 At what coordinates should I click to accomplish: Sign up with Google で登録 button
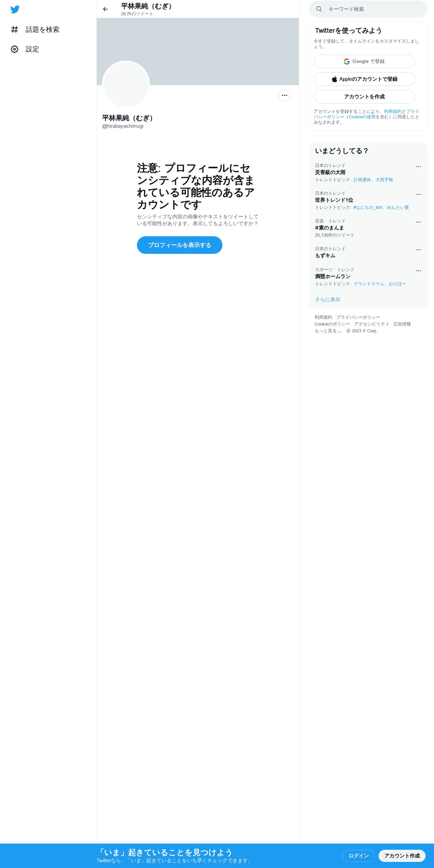pos(364,62)
